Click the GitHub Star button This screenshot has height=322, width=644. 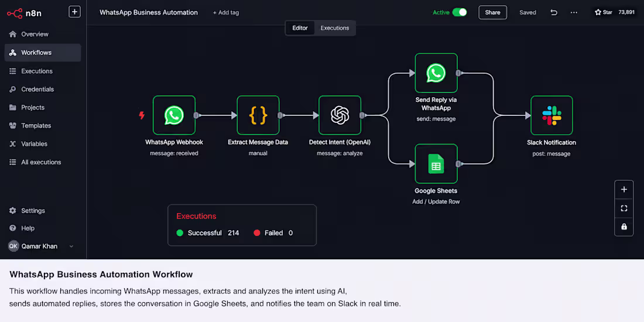point(604,12)
